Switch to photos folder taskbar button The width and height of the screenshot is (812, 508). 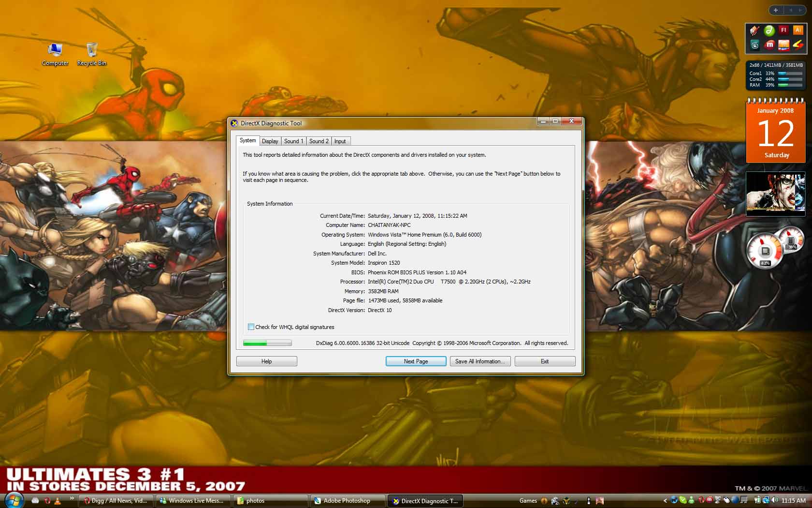(x=270, y=501)
